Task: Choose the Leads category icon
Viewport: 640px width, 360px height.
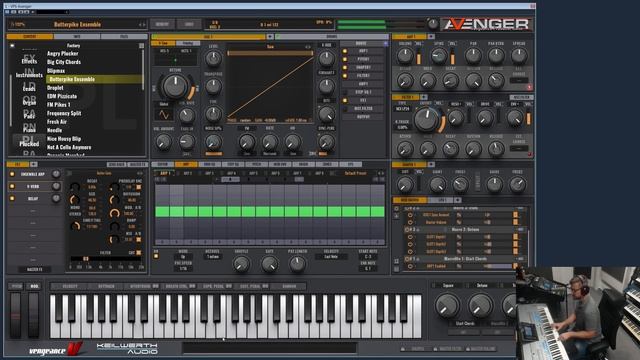Action: coord(29,87)
